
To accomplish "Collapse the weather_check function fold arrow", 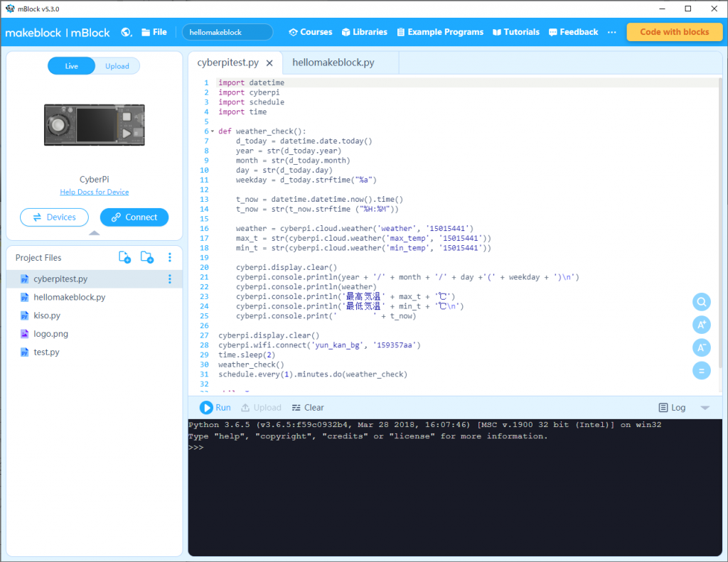I will (213, 131).
